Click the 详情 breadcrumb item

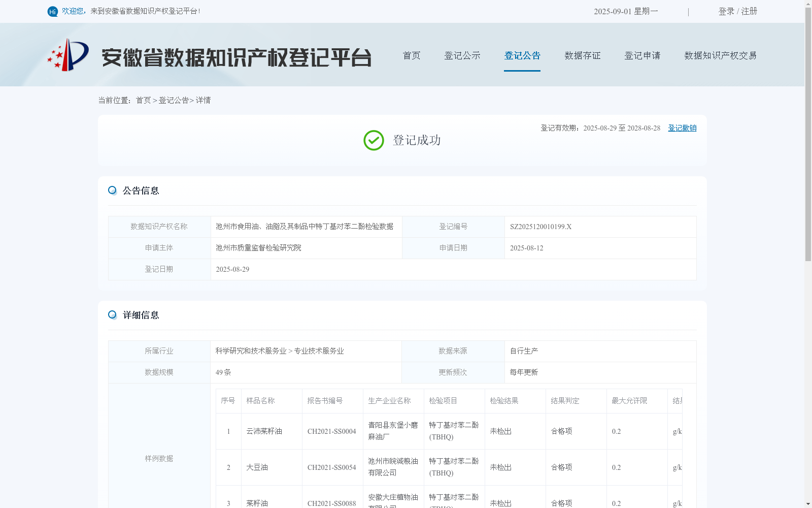[204, 100]
